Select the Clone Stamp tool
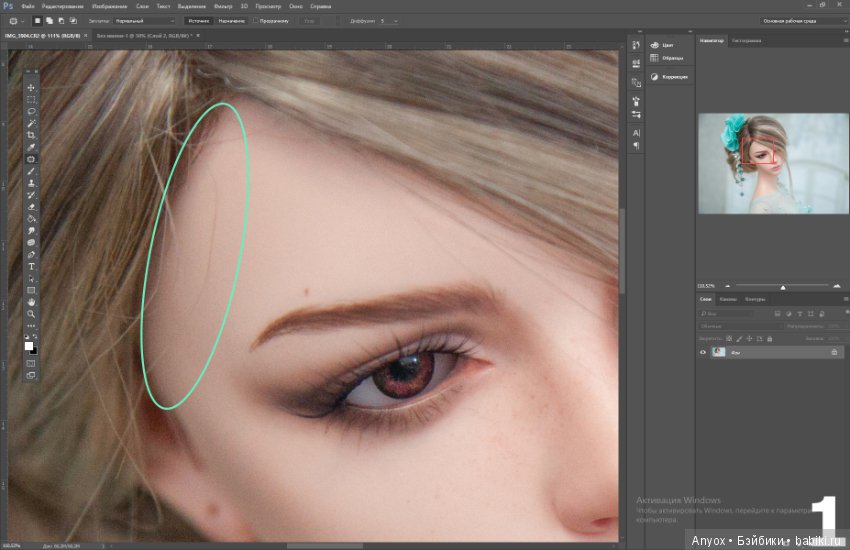The height and width of the screenshot is (550, 850). pyautogui.click(x=31, y=183)
